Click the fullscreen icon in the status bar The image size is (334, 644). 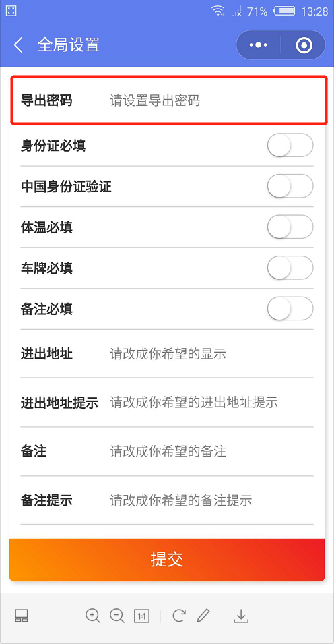click(x=11, y=11)
